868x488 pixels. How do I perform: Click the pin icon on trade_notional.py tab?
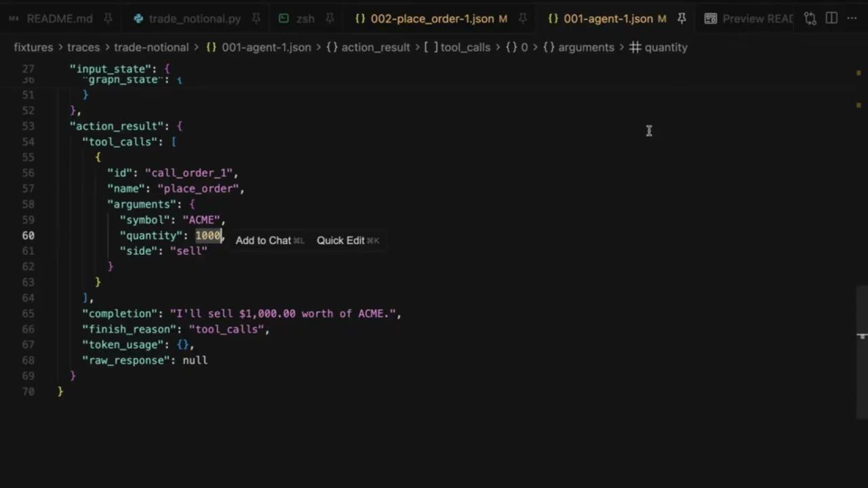[256, 18]
